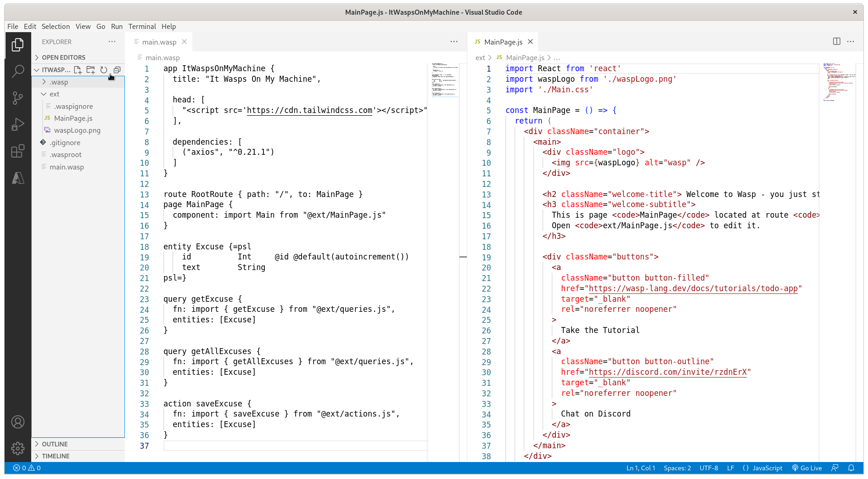868x479 pixels.
Task: Open the Manage gear menu
Action: tap(18, 448)
